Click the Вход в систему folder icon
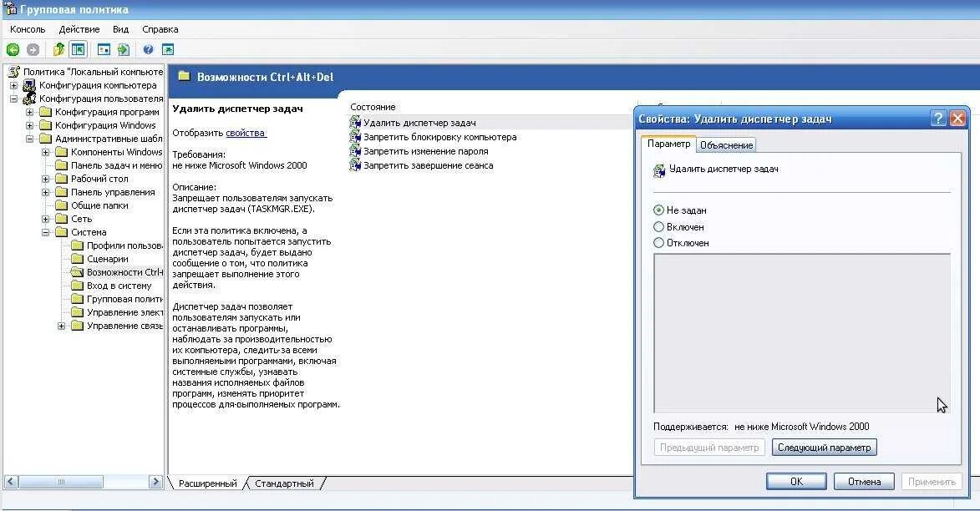This screenshot has height=511, width=980. pyautogui.click(x=77, y=286)
